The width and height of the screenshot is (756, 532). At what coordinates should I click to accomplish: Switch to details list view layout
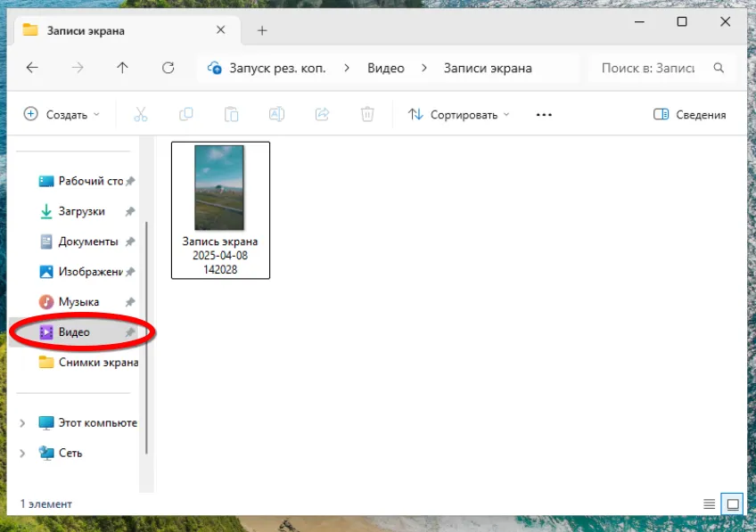click(x=710, y=504)
